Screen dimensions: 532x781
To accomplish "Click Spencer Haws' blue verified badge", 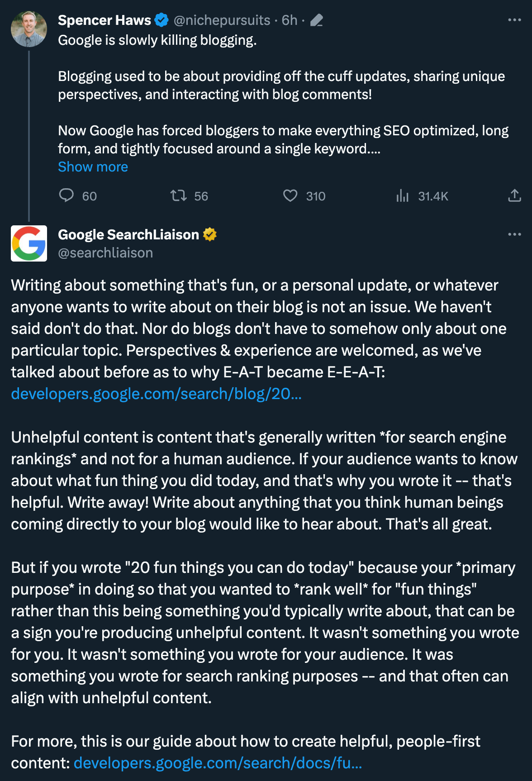I will click(x=161, y=20).
